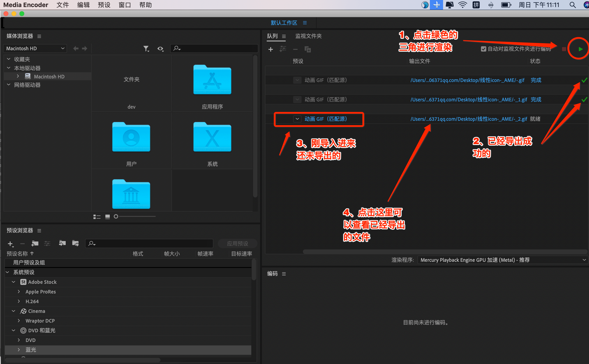The width and height of the screenshot is (589, 364).
Task: Open the preset dropdown for the -_1.gif row
Action: 297,99
